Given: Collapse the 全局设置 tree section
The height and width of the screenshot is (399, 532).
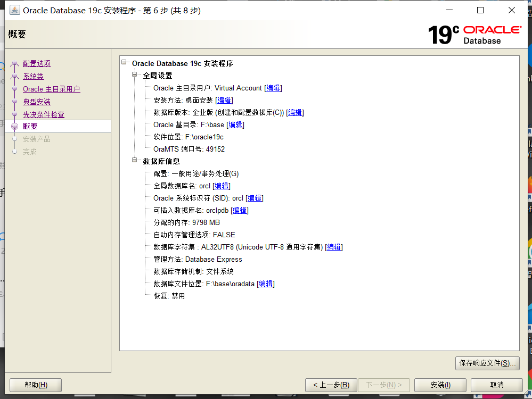Looking at the screenshot, I should point(135,74).
